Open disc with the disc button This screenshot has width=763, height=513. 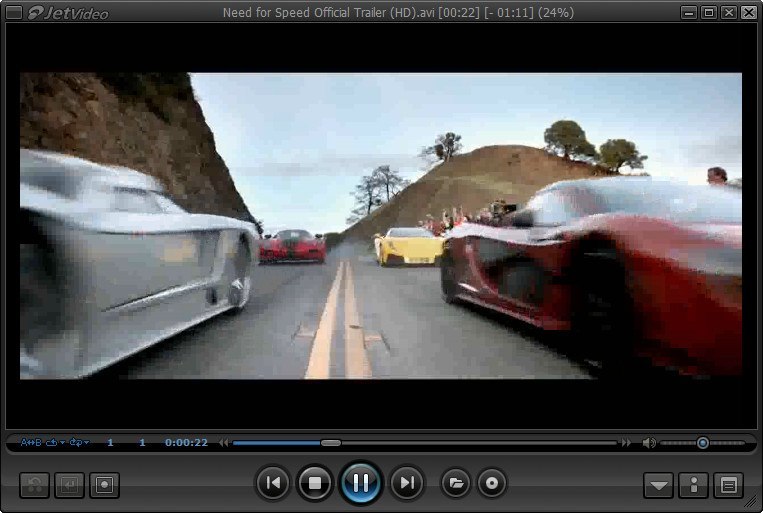(x=492, y=483)
